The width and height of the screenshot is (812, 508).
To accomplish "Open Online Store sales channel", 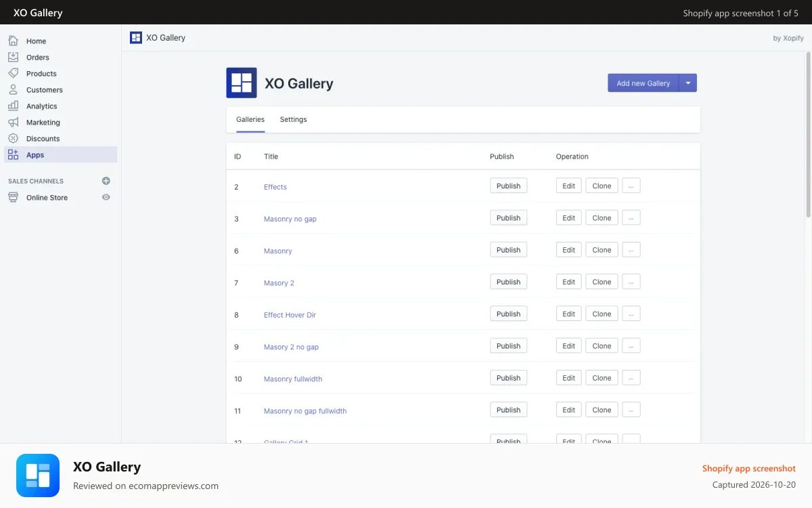I will [47, 197].
